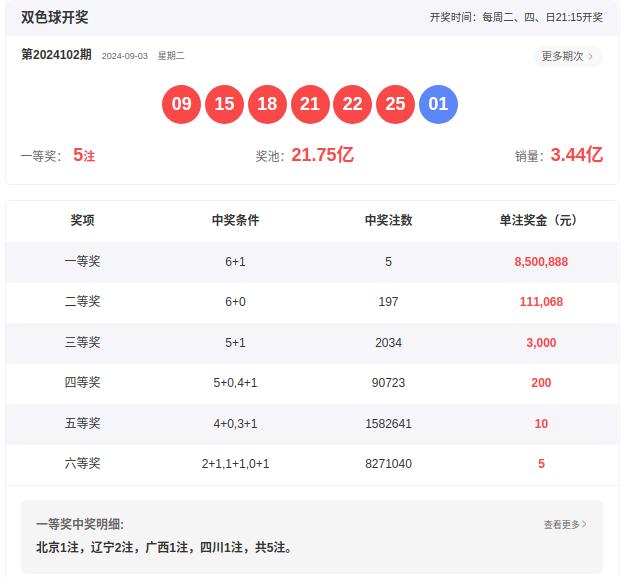Click the 中奖注数 column header
The width and height of the screenshot is (620, 577).
[x=388, y=220]
